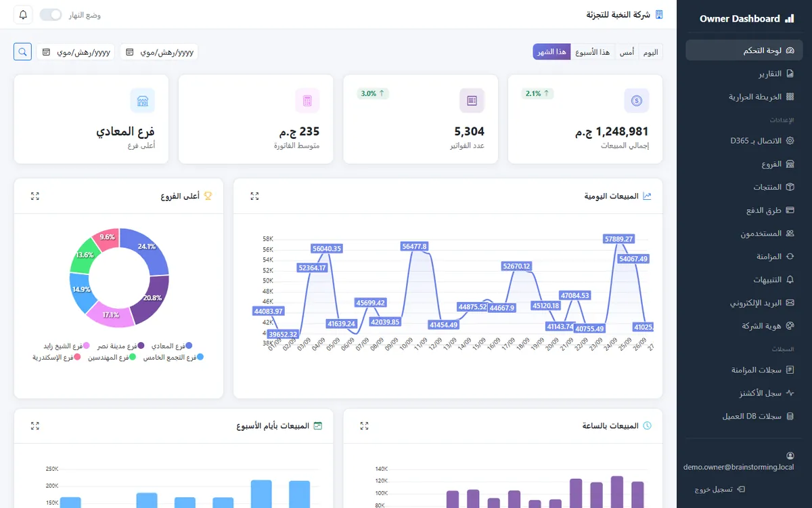Click the building icon next to company name
The height and width of the screenshot is (508, 812).
[659, 14]
